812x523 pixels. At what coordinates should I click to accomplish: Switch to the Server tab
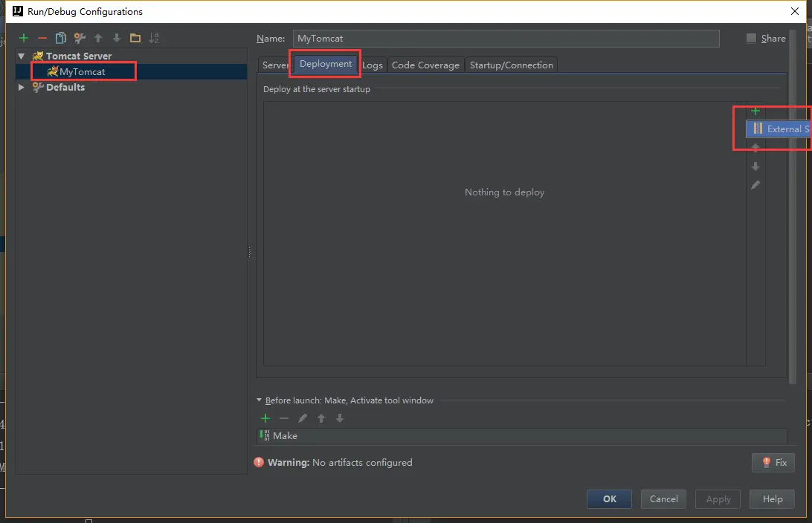pos(275,65)
